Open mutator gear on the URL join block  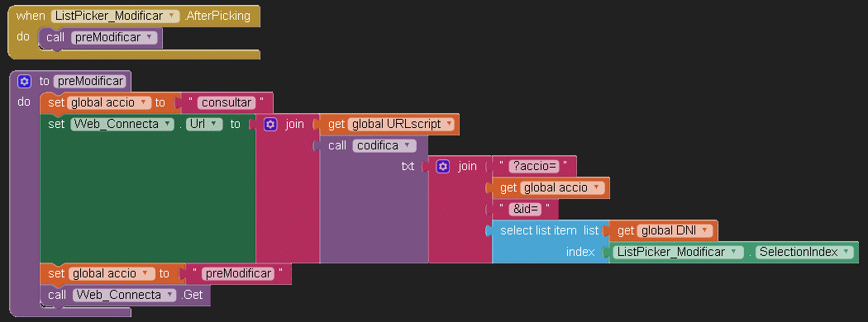[x=269, y=124]
